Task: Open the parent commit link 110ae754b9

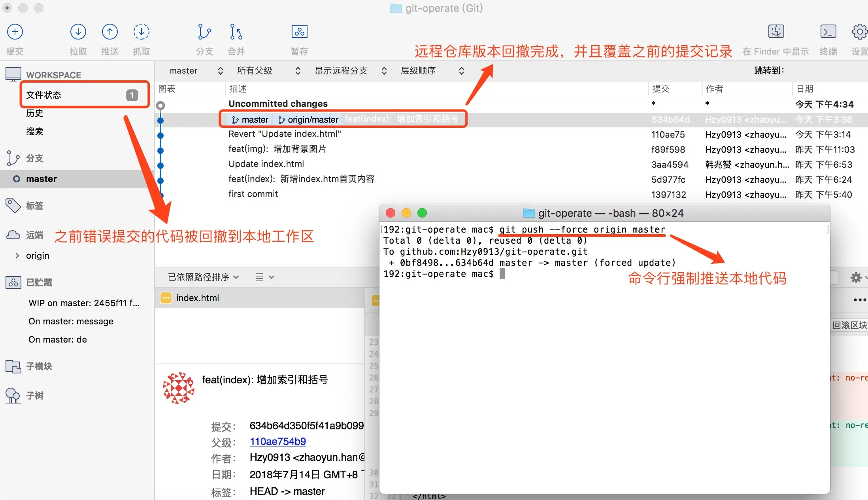Action: coord(278,441)
